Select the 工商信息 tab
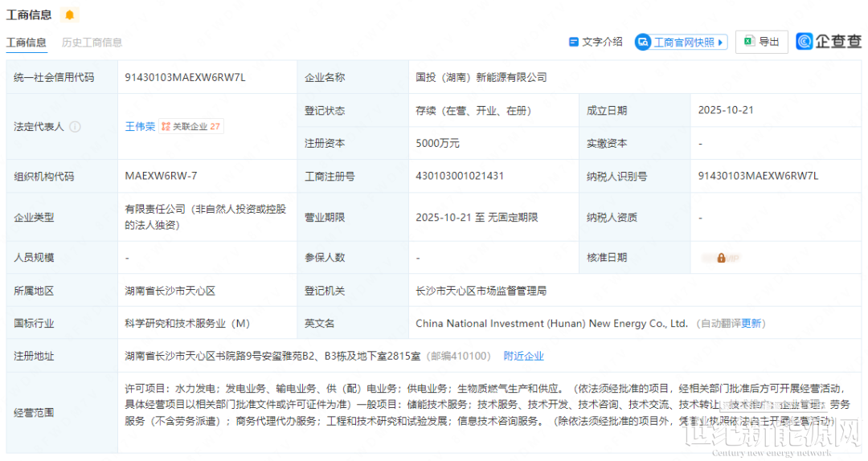The image size is (868, 461). [27, 43]
